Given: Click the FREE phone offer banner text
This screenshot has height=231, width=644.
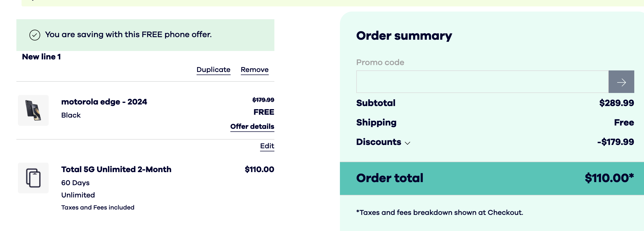Looking at the screenshot, I should [x=128, y=35].
